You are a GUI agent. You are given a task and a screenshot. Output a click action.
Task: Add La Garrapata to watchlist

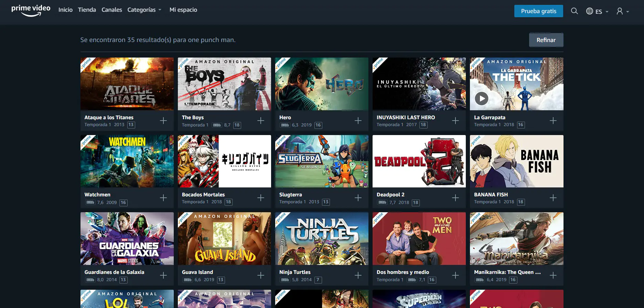coord(553,121)
